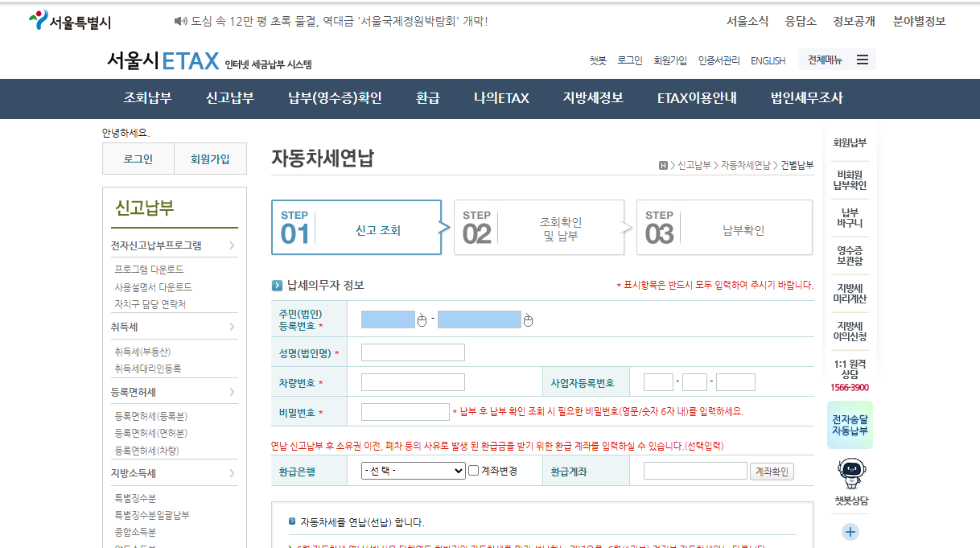Focus the 성명(법인명) input field
Viewport: 980px width, 548px height.
[413, 352]
